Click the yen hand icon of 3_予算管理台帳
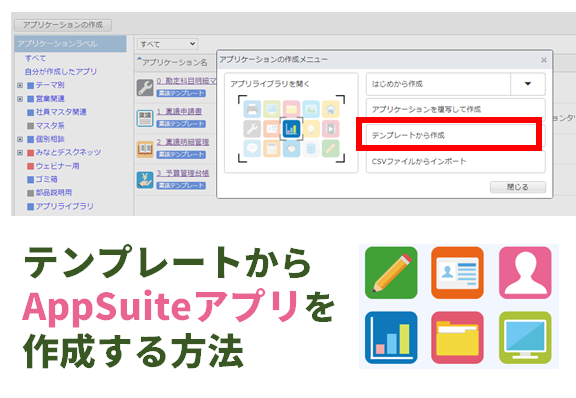 point(145,180)
